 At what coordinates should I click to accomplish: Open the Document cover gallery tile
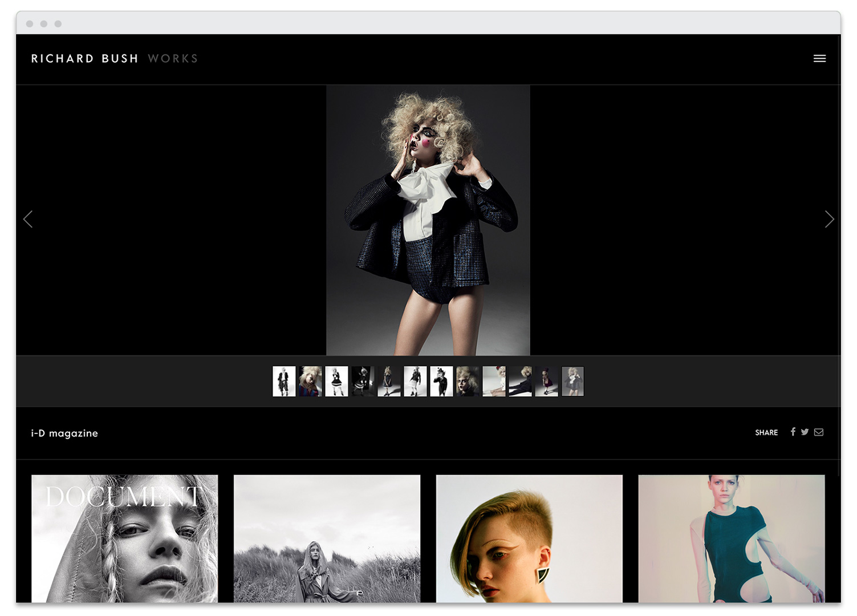tap(124, 538)
